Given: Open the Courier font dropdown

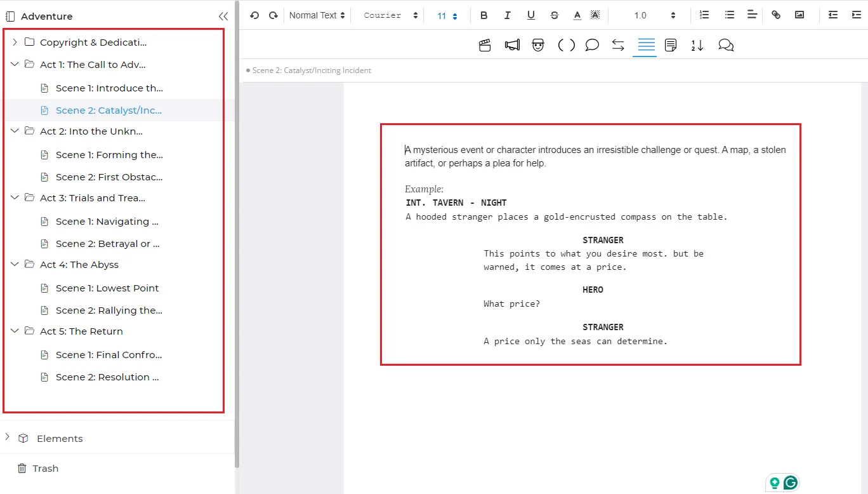Looking at the screenshot, I should pos(391,15).
